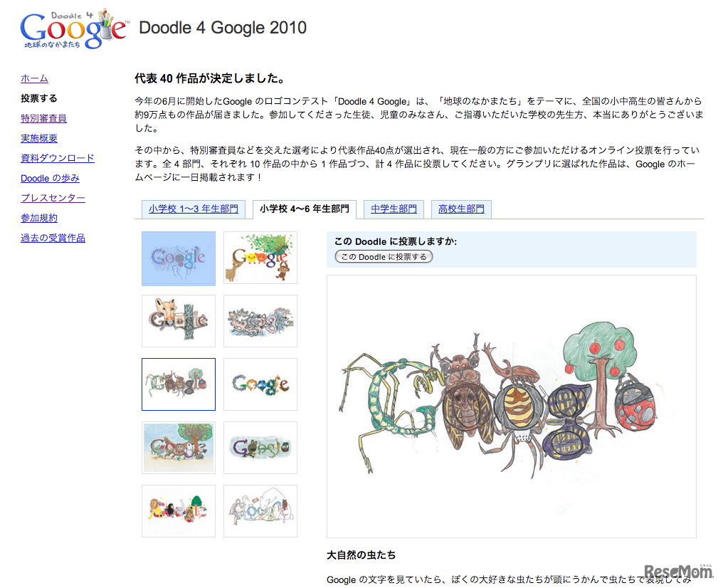
Task: Select the insects doodle thumbnail with blue border
Action: (179, 384)
